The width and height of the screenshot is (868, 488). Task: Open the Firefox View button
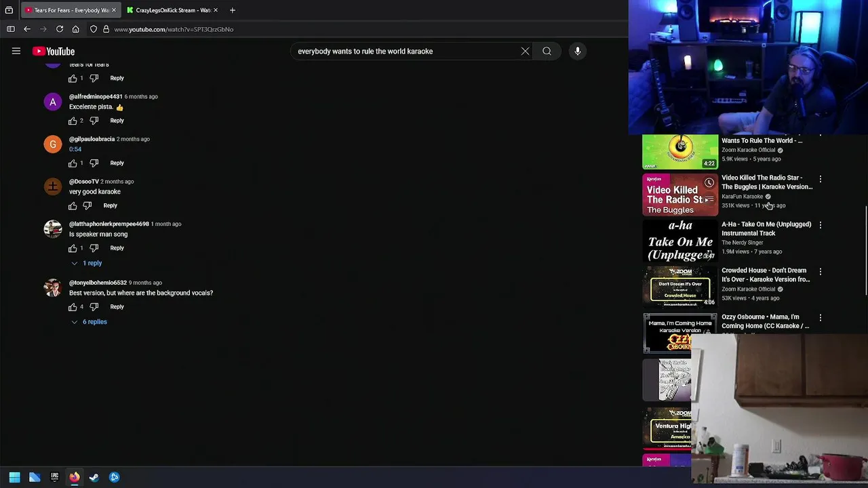9,10
